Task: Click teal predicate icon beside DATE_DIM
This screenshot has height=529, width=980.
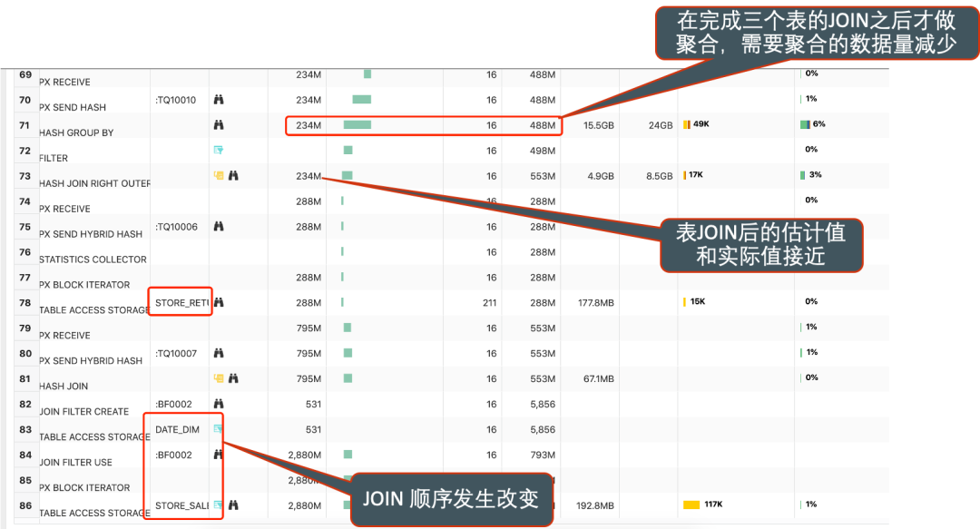Action: 218,429
